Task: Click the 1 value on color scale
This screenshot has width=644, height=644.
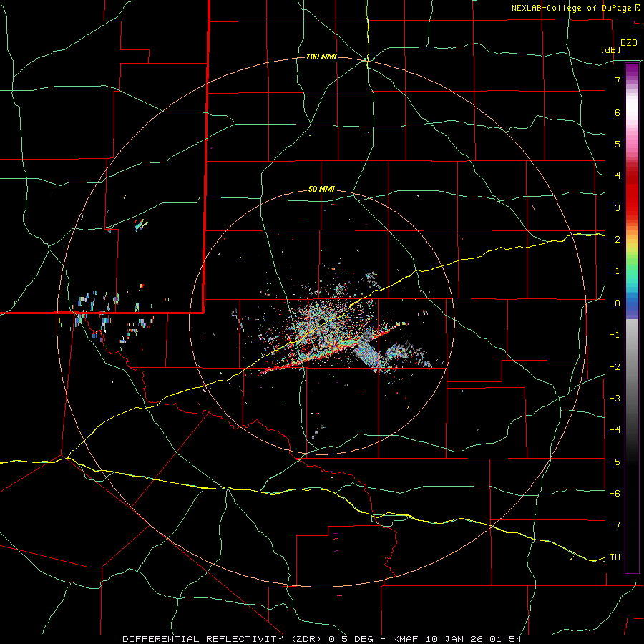Action: [618, 271]
